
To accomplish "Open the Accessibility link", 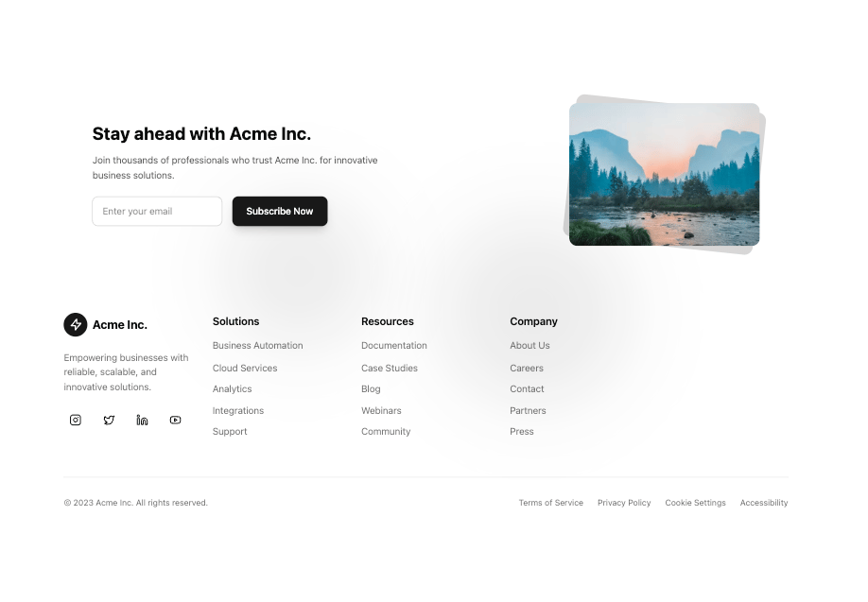I will pos(764,503).
